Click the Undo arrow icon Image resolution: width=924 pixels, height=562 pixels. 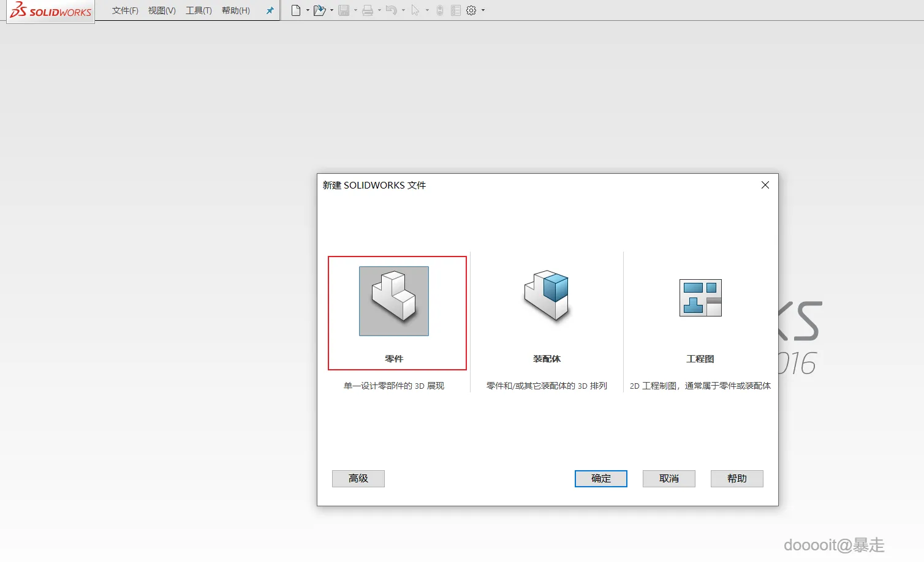[x=392, y=10]
